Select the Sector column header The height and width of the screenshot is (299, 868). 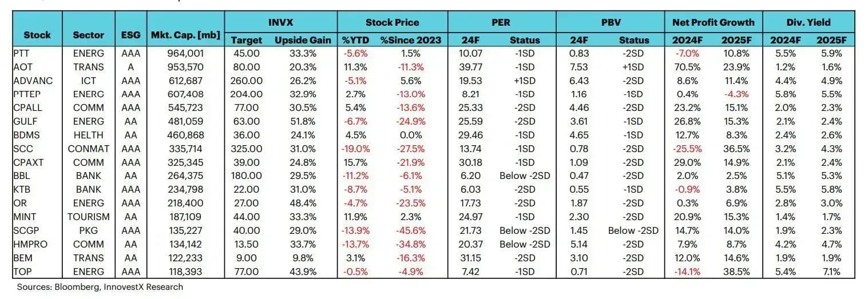point(89,35)
